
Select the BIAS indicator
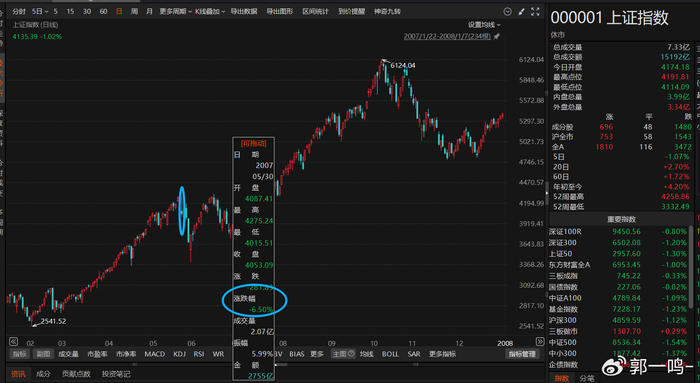tap(296, 354)
